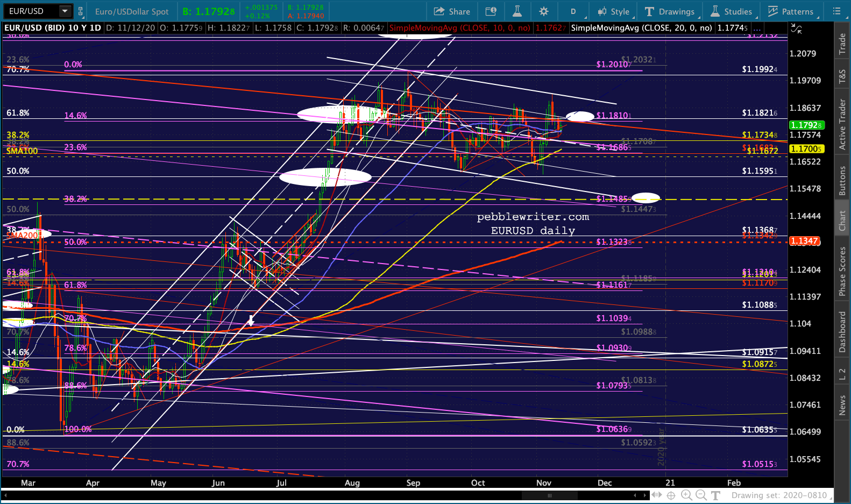Screen dimensions: 851x504
Task: Click the SMA100 label on the chart
Action: (22, 151)
